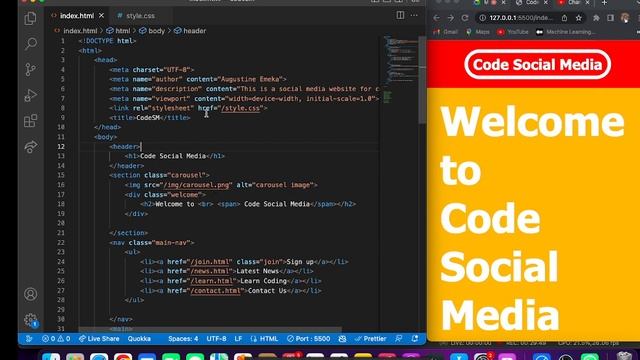Open the browser profile avatar
This screenshot has height=360, width=640.
[625, 18]
